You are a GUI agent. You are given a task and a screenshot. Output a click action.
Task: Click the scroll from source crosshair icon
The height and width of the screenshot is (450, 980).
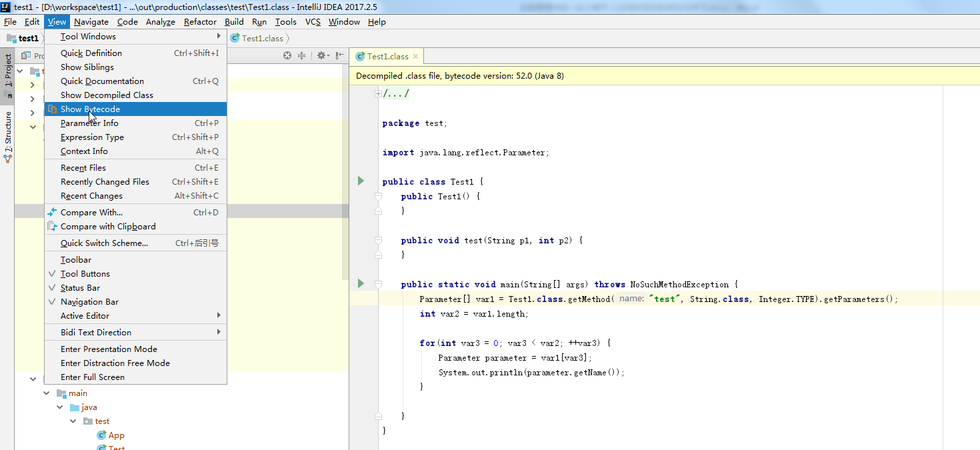tap(287, 56)
